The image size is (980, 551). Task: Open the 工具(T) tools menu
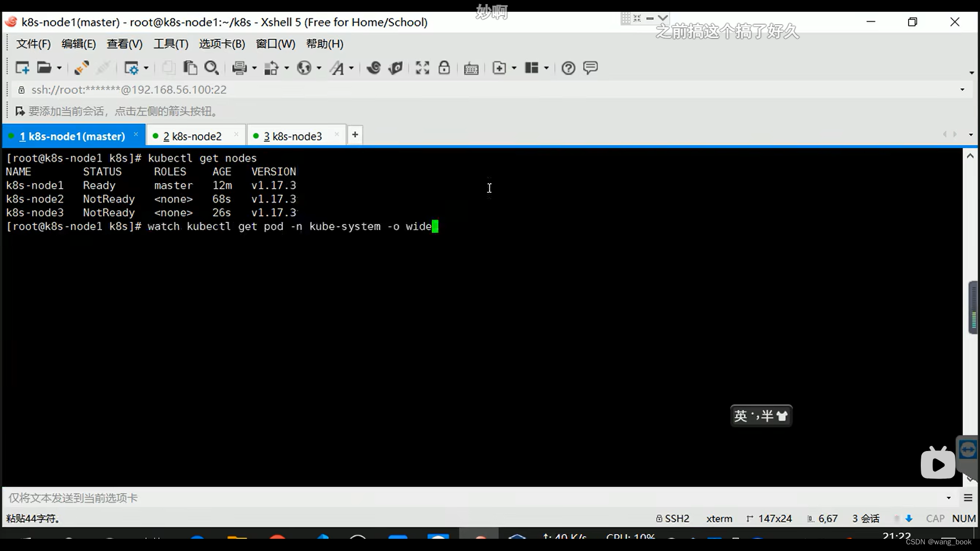click(x=170, y=44)
